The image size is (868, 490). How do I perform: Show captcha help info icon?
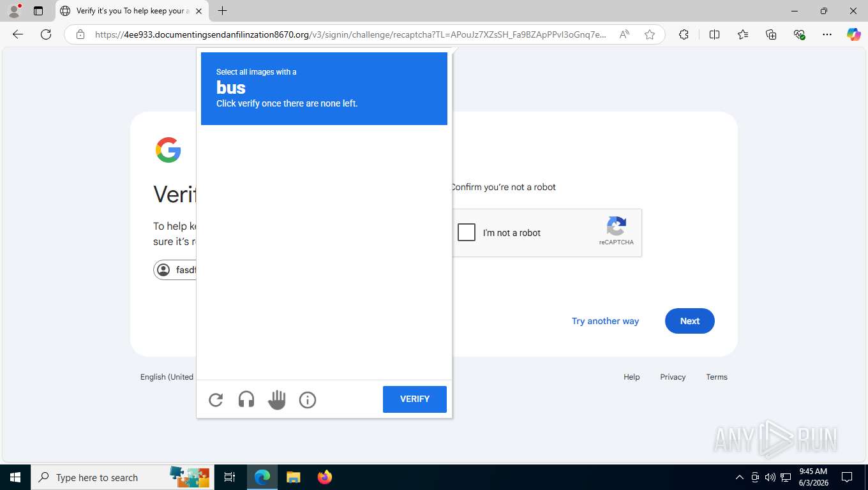click(308, 400)
